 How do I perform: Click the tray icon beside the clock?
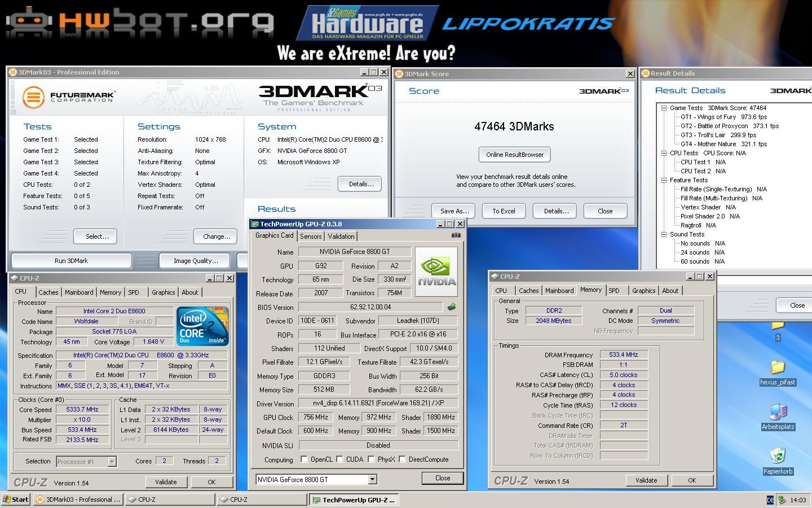[x=782, y=500]
